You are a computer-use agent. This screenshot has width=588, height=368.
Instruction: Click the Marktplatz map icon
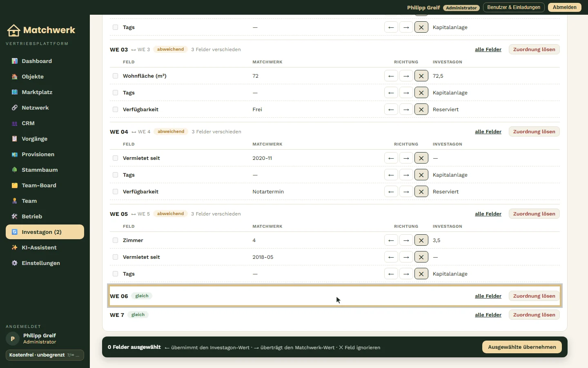pos(15,92)
